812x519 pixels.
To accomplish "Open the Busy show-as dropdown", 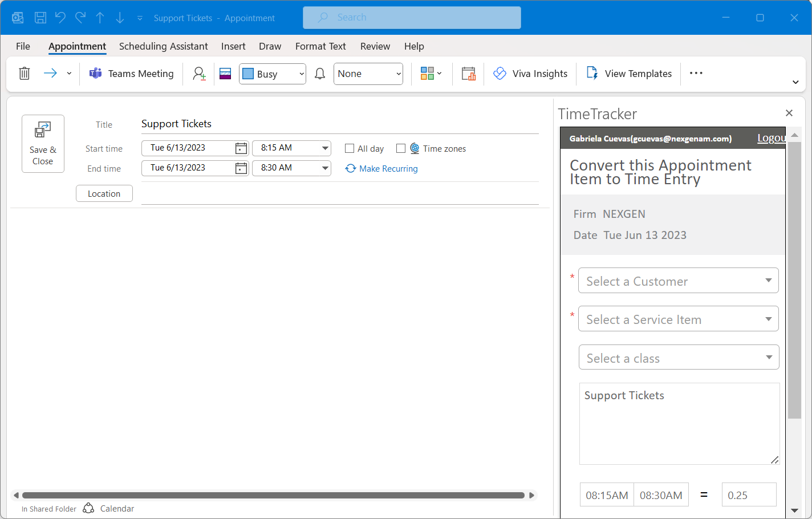I will (273, 74).
